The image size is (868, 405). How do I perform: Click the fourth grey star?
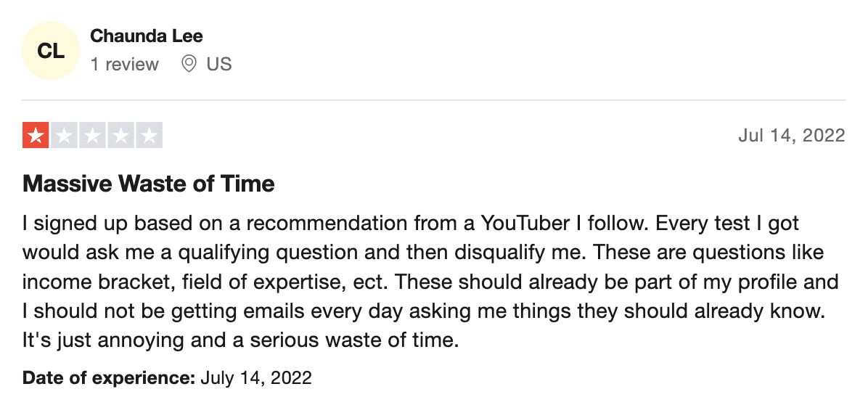click(120, 135)
